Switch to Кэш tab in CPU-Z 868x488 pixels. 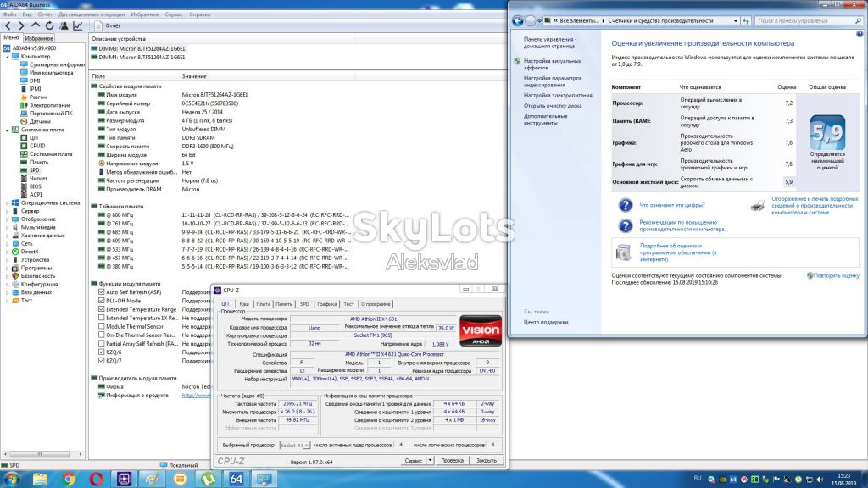(x=244, y=304)
